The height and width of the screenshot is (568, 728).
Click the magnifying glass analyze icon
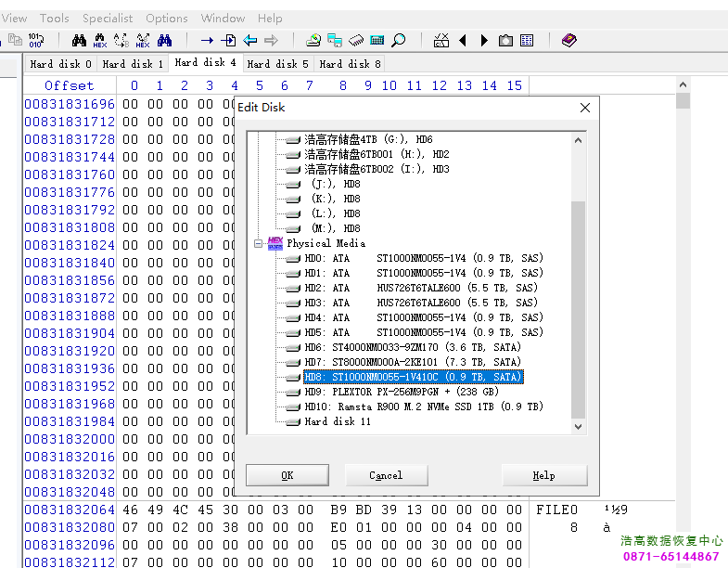[x=399, y=40]
